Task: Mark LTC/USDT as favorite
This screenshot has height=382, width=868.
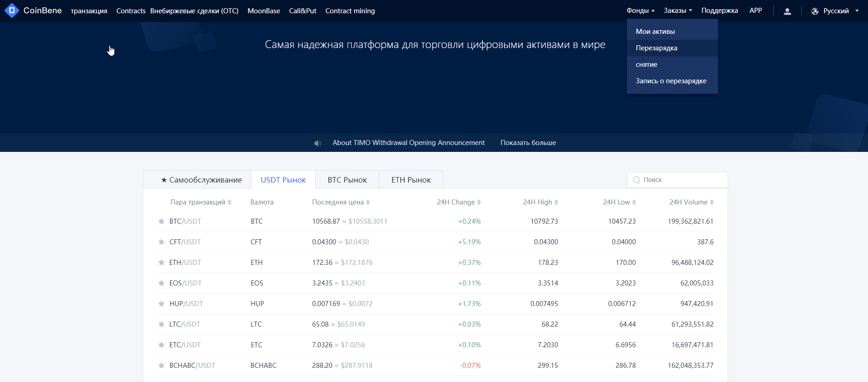Action: (161, 324)
